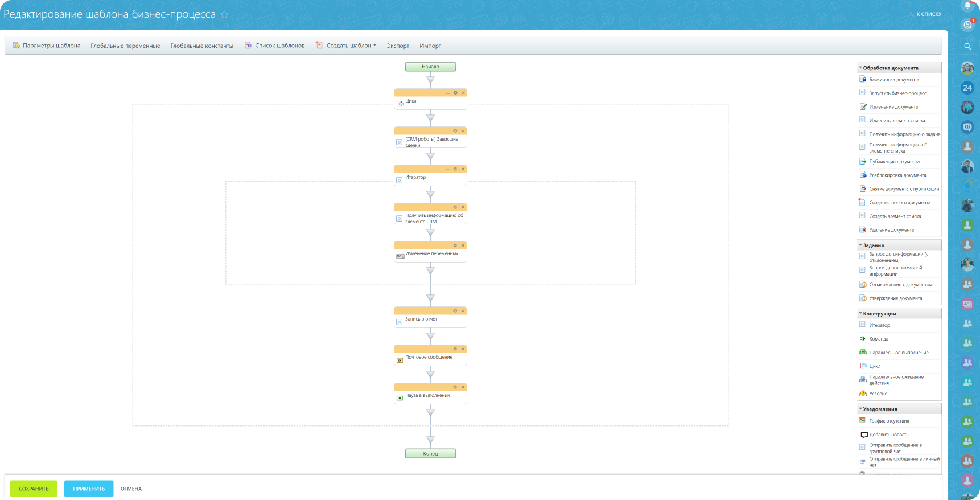
Task: Open Глобальные переменные menu item
Action: coord(125,46)
